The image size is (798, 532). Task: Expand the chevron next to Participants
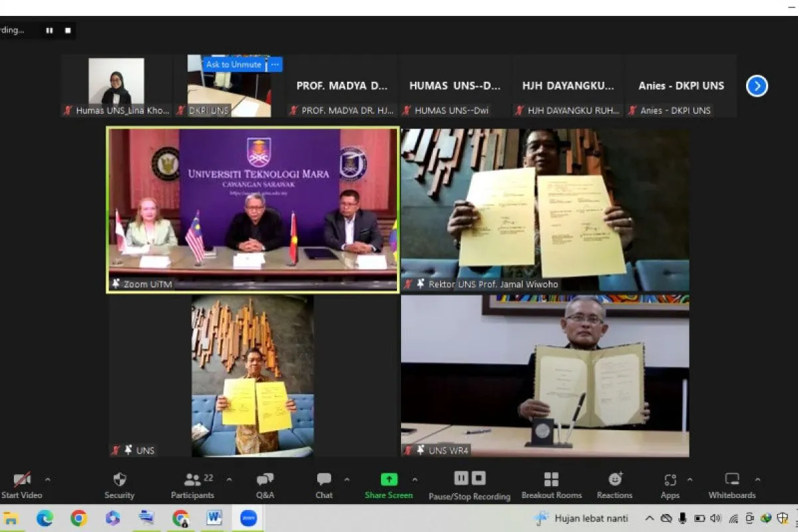pos(229,479)
